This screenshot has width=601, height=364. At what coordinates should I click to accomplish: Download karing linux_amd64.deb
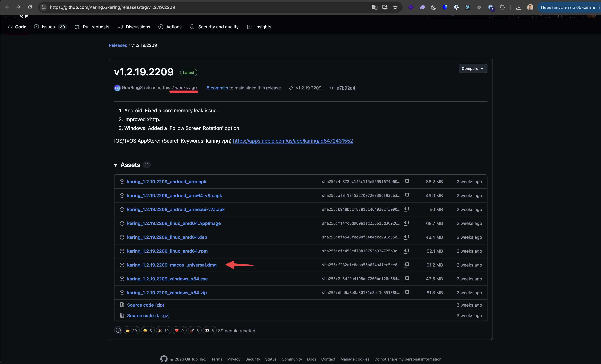point(167,237)
